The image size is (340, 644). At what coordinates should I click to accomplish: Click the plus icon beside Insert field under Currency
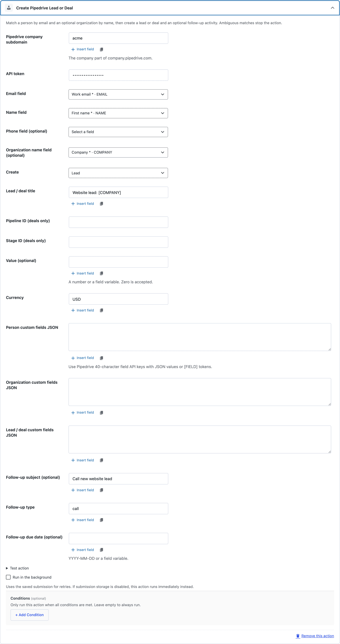[x=73, y=310]
